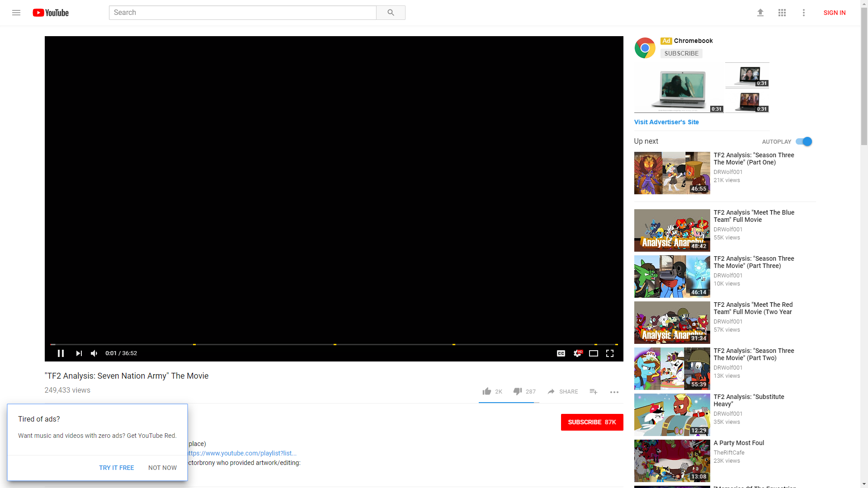Open bottom small Chromebook ad thumbnail
The image size is (868, 488).
pyautogui.click(x=747, y=101)
